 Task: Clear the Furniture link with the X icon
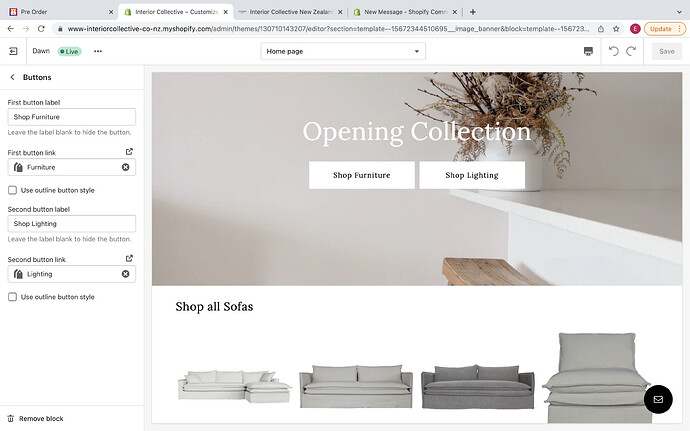(x=125, y=167)
